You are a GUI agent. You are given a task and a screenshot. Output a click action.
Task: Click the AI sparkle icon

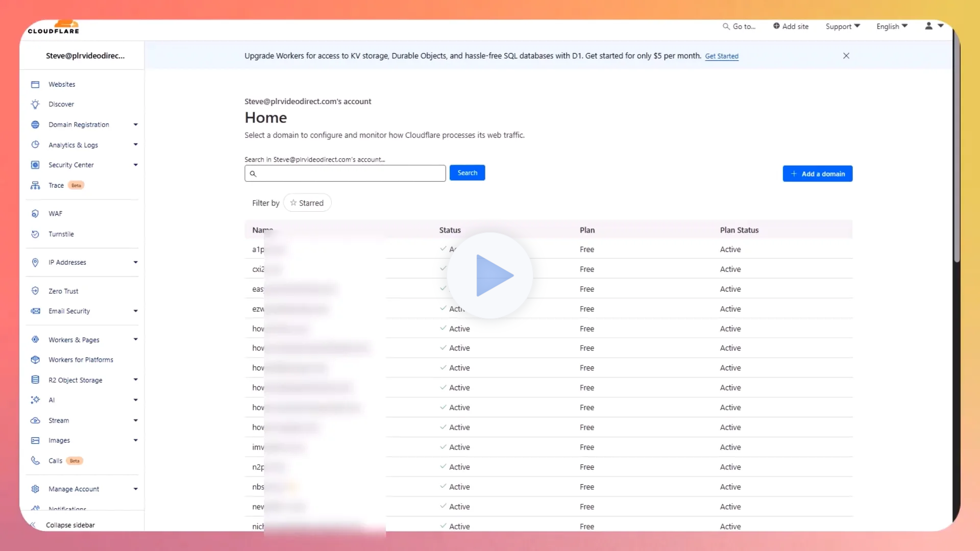coord(35,400)
